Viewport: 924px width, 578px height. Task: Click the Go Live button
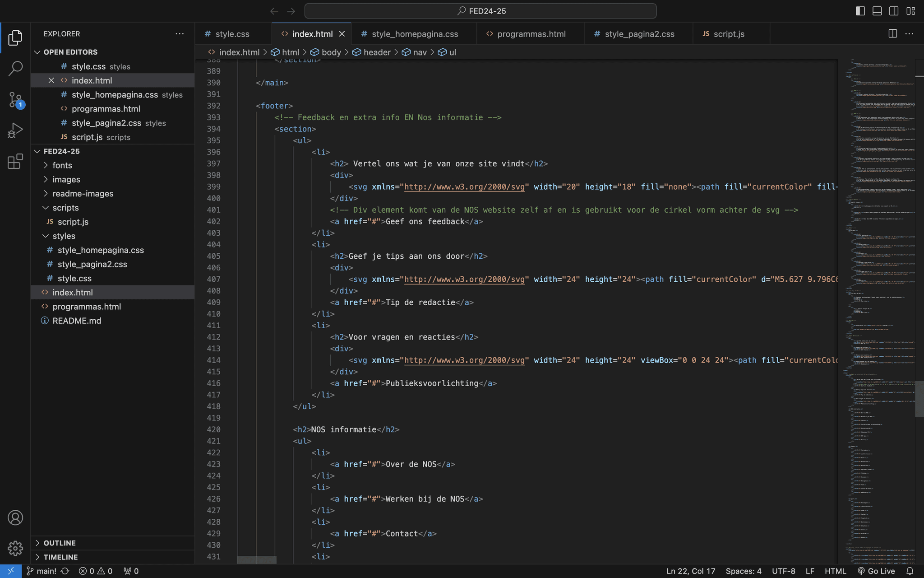tap(876, 571)
